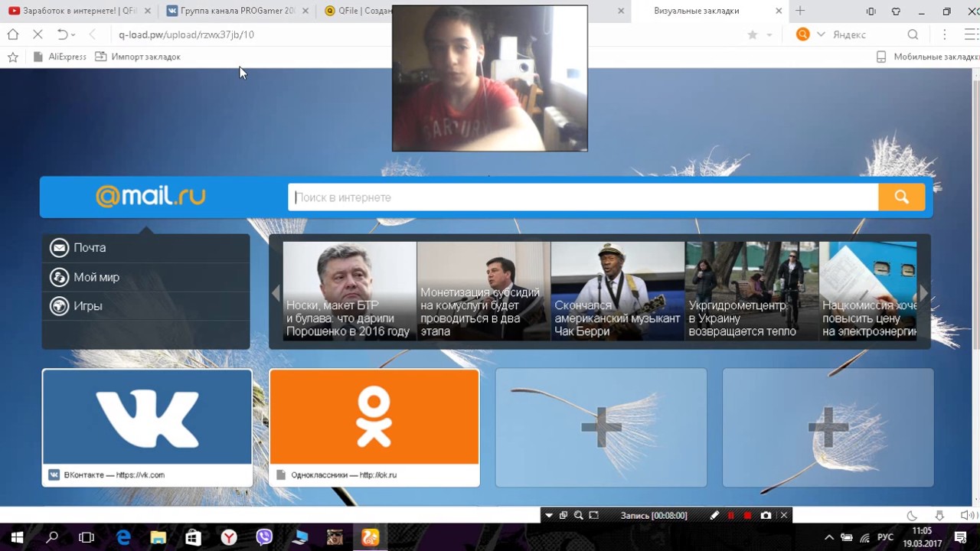The width and height of the screenshot is (980, 551).
Task: Click the sidebar panel icon in title bar
Action: [x=871, y=11]
